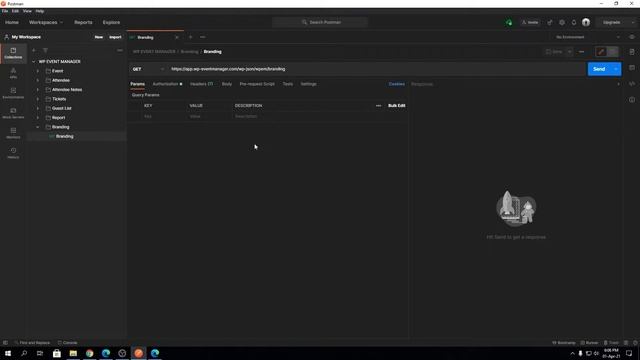Open the comments icon in right sidebar
Image resolution: width=640 pixels, height=360 pixels.
[x=632, y=68]
